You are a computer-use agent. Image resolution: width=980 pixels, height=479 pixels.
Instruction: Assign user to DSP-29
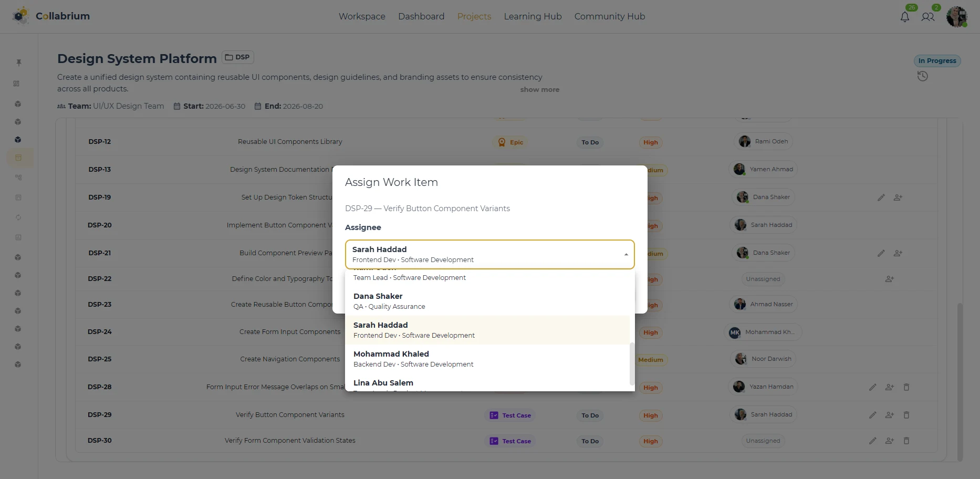coord(890,415)
